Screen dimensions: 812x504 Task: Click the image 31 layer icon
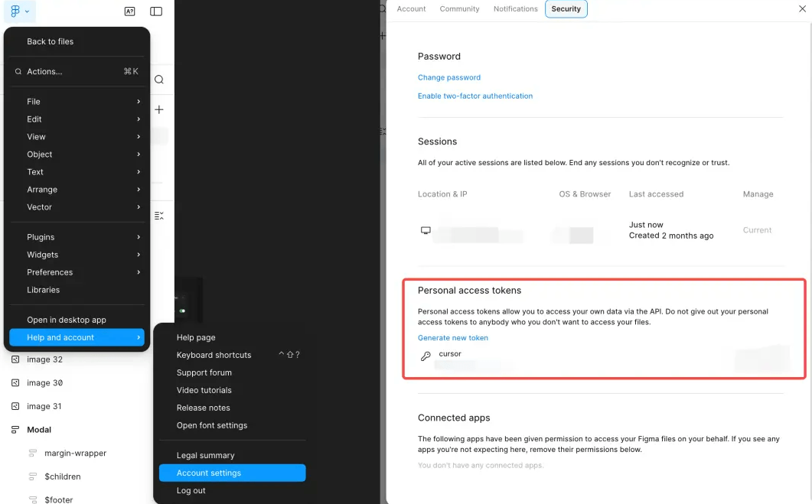pyautogui.click(x=15, y=406)
